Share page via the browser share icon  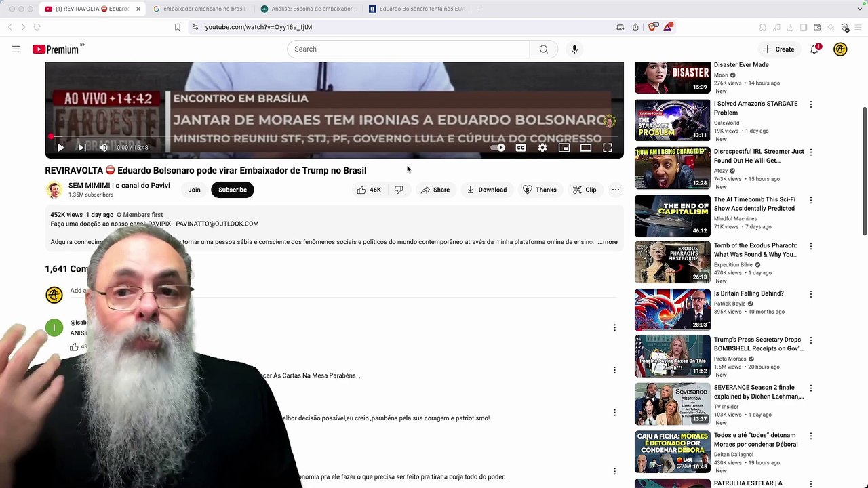point(635,27)
